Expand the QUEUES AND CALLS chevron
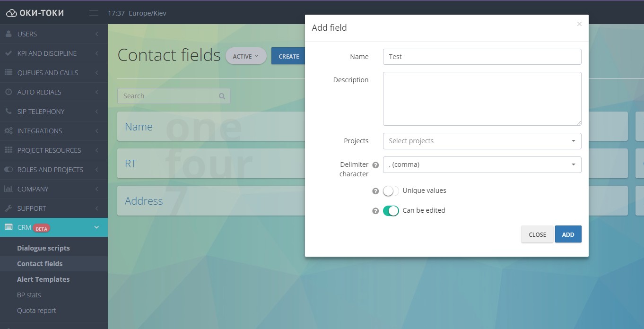This screenshot has height=329, width=644. 96,73
